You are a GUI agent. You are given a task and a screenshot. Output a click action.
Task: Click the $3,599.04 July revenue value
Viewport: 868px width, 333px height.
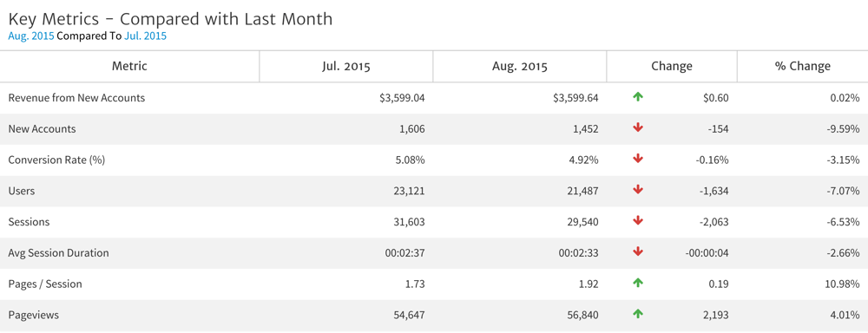(402, 98)
